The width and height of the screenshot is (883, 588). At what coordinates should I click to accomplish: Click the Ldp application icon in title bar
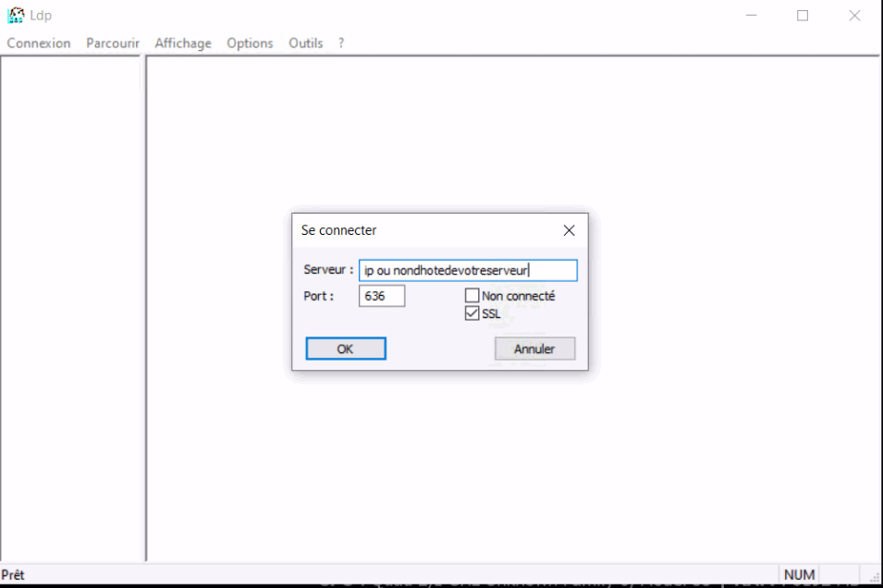click(x=15, y=15)
